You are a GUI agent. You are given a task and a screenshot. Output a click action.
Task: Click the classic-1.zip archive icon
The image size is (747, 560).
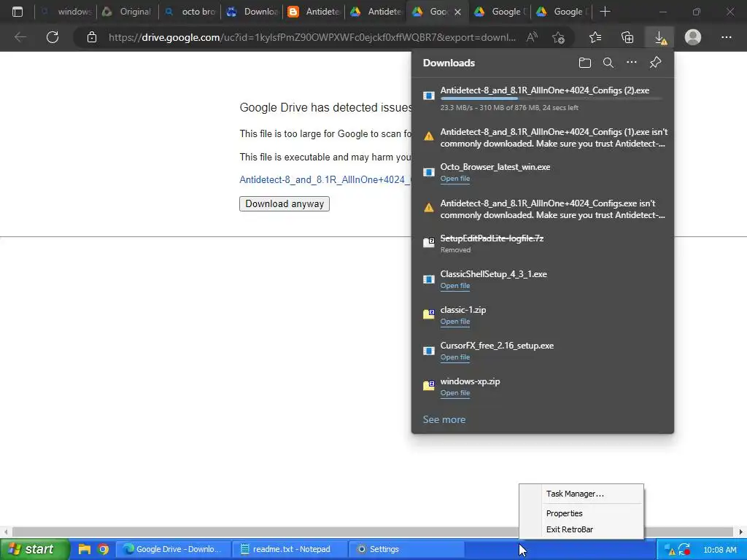coord(429,314)
